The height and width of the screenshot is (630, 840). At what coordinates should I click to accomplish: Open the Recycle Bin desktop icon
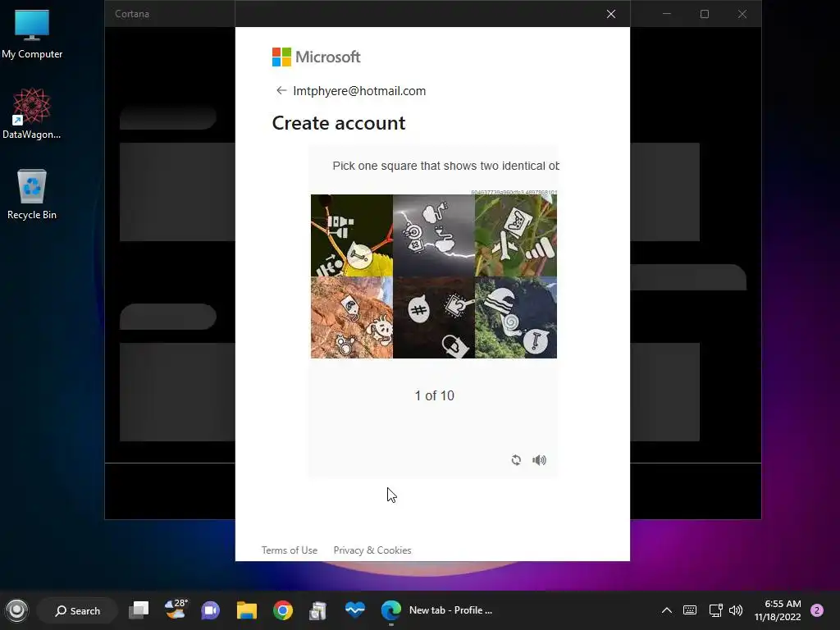[x=32, y=194]
